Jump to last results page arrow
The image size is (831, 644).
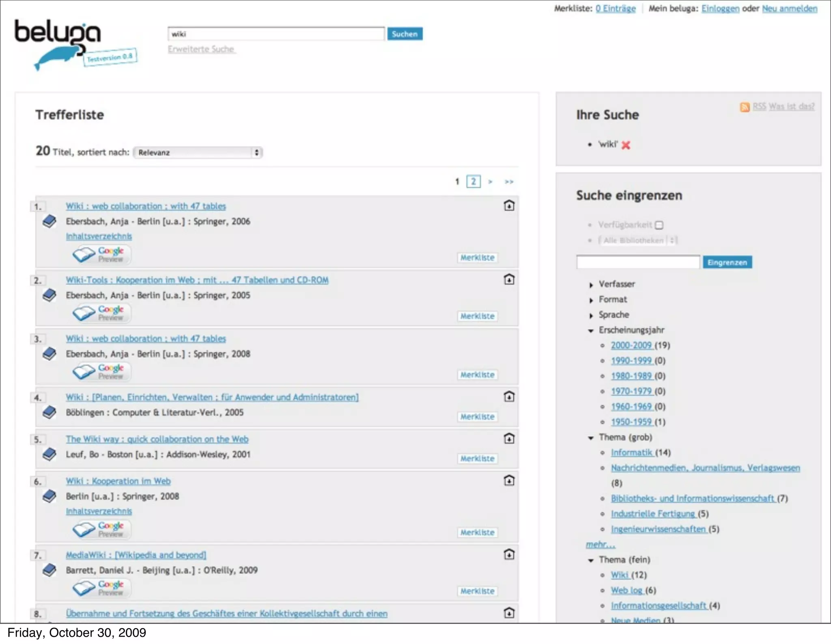tap(509, 182)
